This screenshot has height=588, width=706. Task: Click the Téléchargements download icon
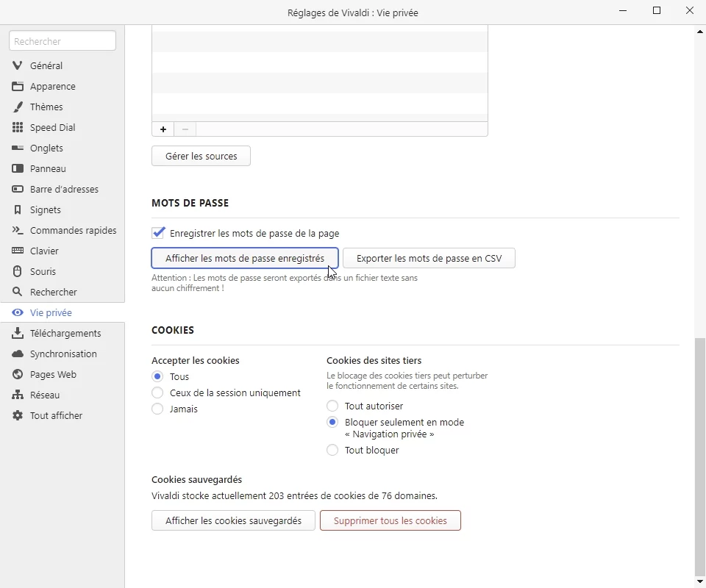tap(18, 333)
